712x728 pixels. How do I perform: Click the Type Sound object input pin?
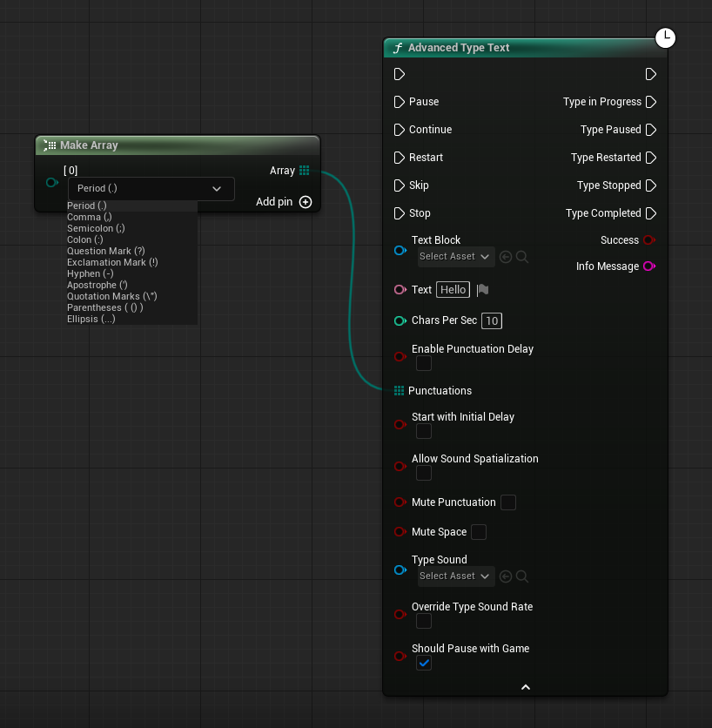pyautogui.click(x=400, y=570)
